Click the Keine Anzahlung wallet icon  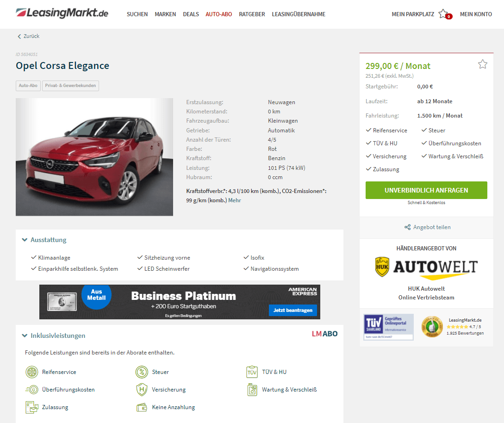[142, 407]
